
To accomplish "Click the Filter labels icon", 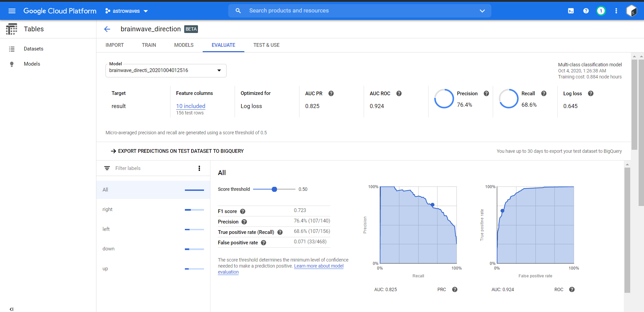I will [107, 168].
